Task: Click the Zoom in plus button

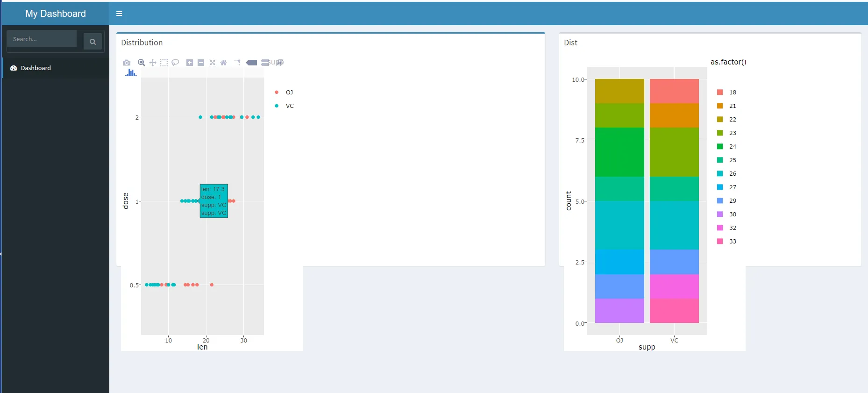Action: click(190, 63)
